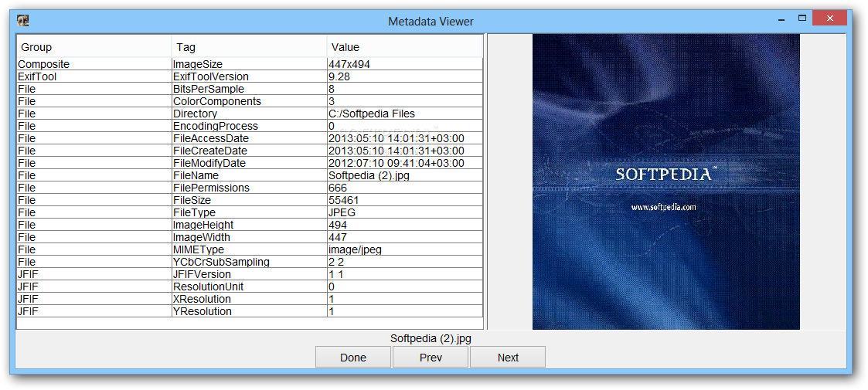Select the value 666
868x390 pixels.
[405, 188]
